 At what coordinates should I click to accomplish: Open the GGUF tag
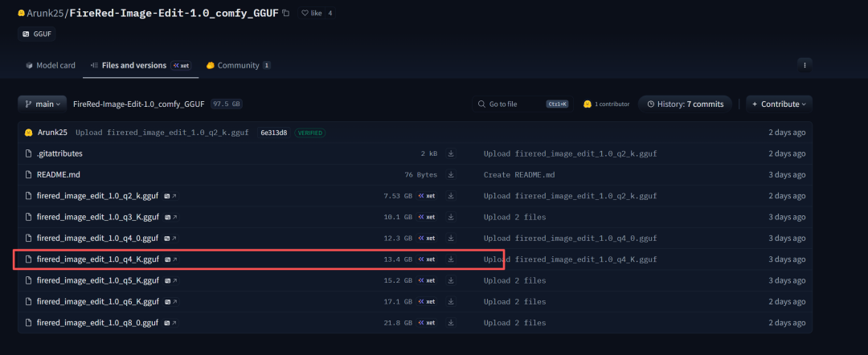click(36, 34)
